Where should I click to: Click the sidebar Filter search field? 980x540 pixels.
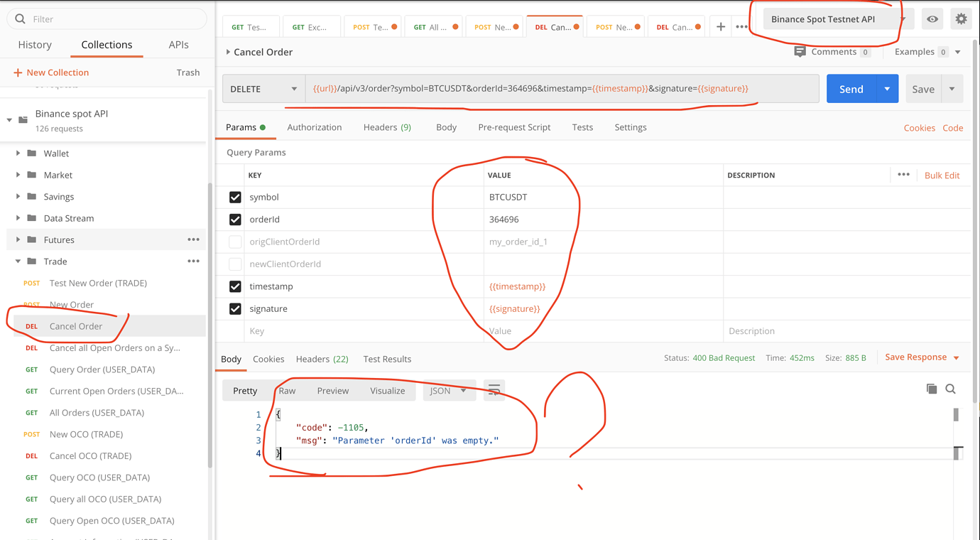[114, 19]
